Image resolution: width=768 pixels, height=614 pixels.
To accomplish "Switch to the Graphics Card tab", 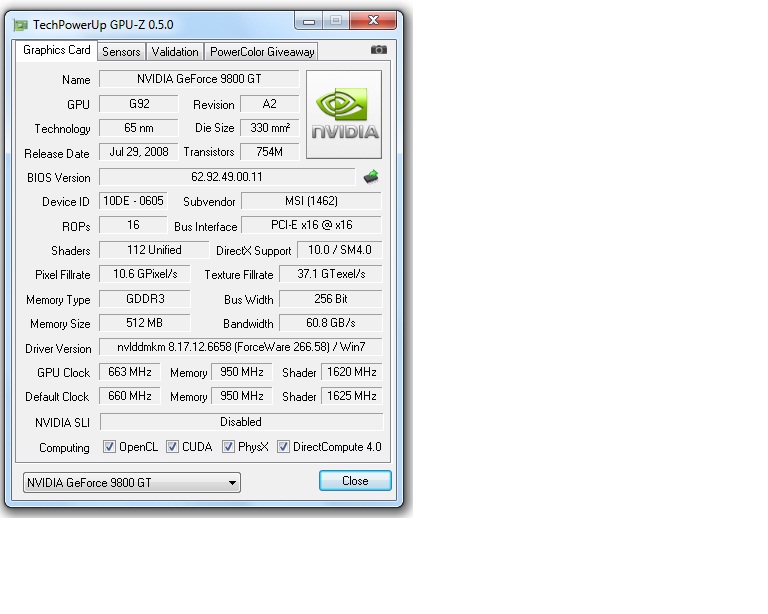I will click(x=56, y=50).
